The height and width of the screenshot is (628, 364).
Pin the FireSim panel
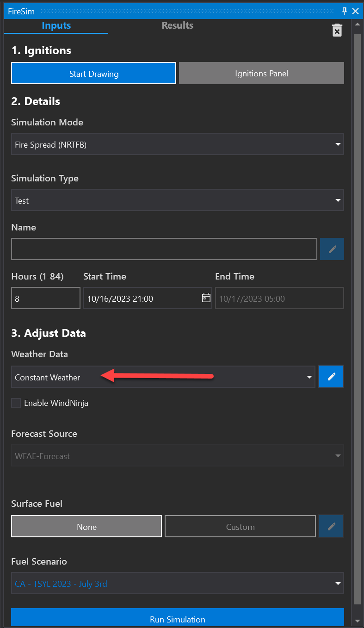(344, 11)
